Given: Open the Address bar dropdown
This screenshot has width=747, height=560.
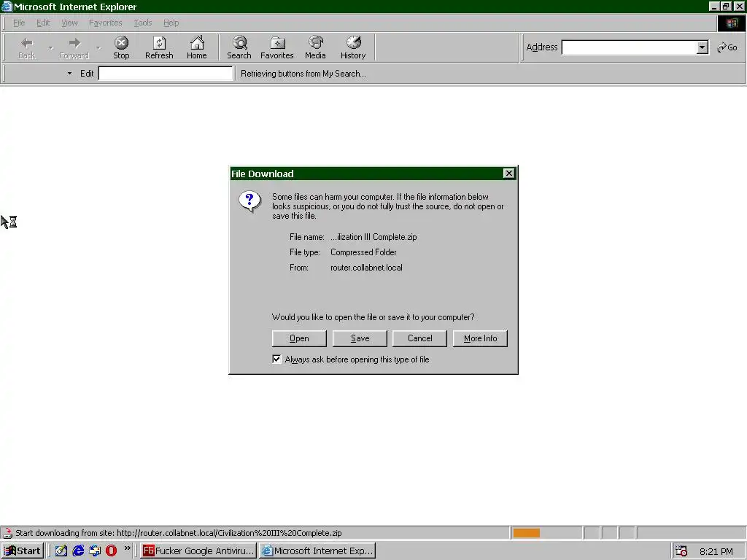Looking at the screenshot, I should pyautogui.click(x=703, y=47).
